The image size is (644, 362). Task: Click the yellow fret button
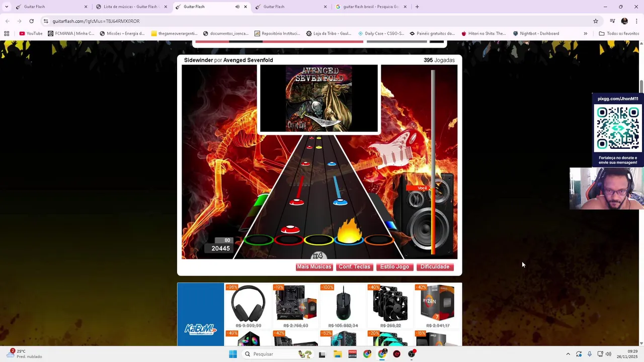click(x=318, y=240)
